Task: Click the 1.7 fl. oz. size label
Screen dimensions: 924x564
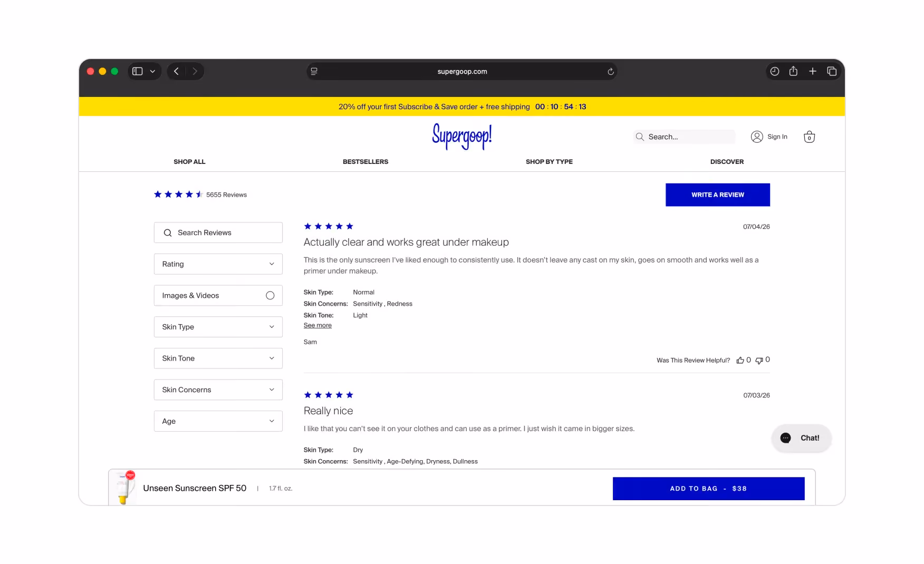Action: [281, 489]
